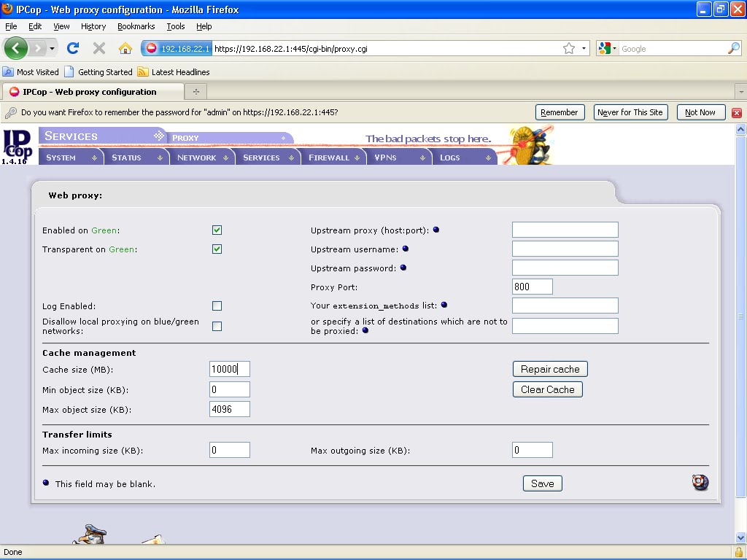Open the Bookmarks menu
Viewport: 747px width, 560px height.
tap(136, 26)
